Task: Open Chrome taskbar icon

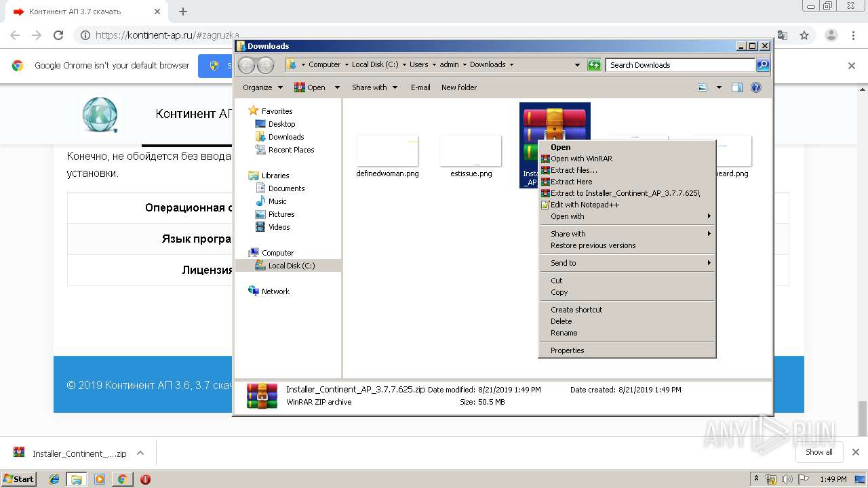Action: tap(122, 479)
